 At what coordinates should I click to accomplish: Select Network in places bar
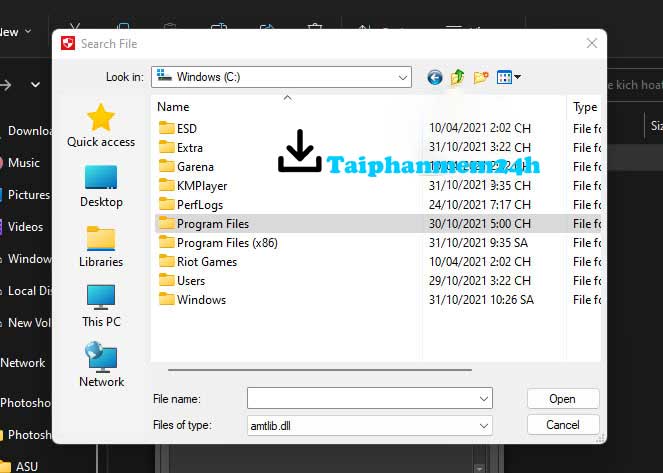[101, 365]
